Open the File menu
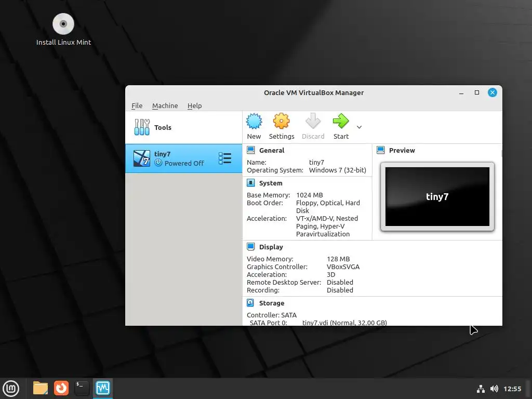The width and height of the screenshot is (532, 399). [x=137, y=105]
